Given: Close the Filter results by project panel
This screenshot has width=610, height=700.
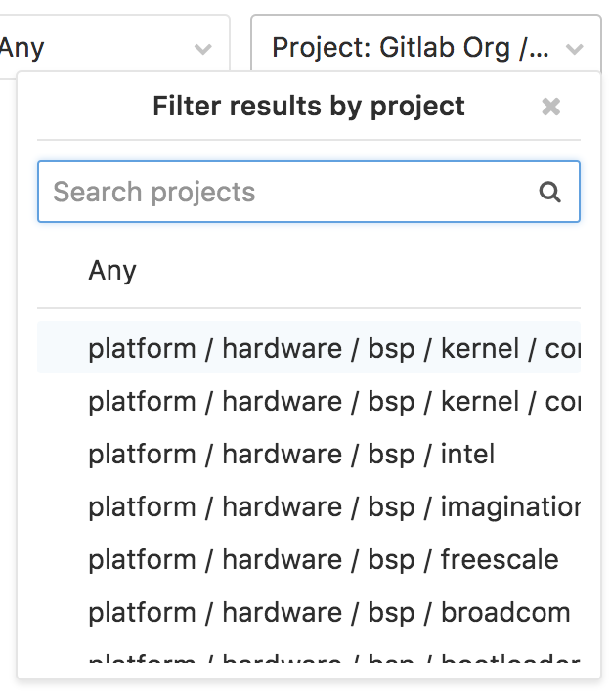Looking at the screenshot, I should pyautogui.click(x=550, y=107).
